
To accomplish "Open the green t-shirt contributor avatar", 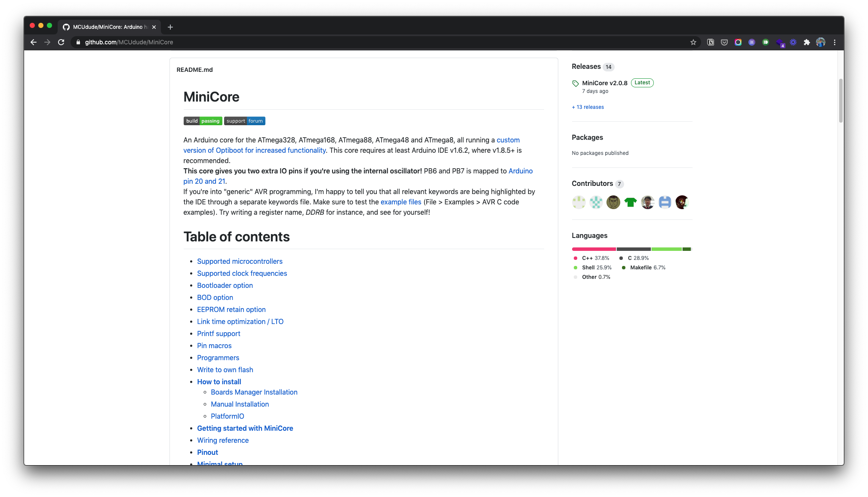I will pos(631,202).
